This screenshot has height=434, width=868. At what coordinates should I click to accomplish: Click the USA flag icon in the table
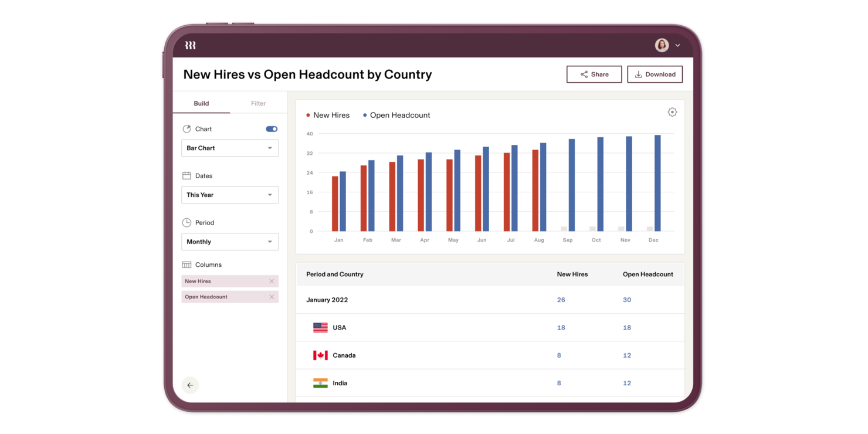tap(320, 327)
